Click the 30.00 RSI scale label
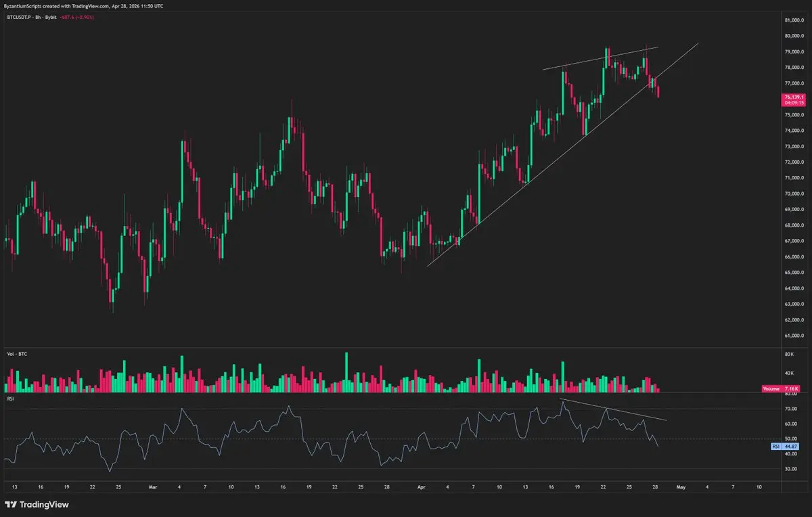812x517 pixels. [790, 469]
